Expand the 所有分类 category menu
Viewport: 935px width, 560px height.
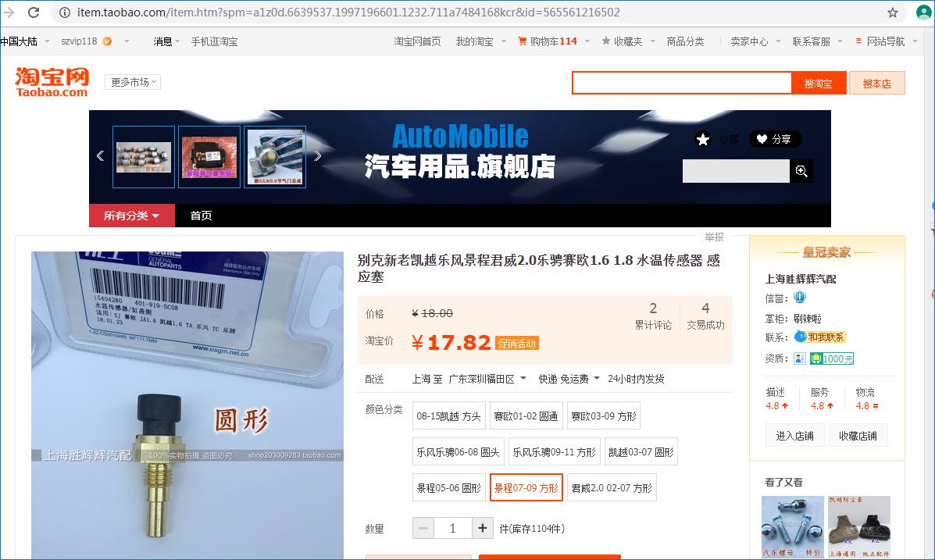tap(132, 216)
